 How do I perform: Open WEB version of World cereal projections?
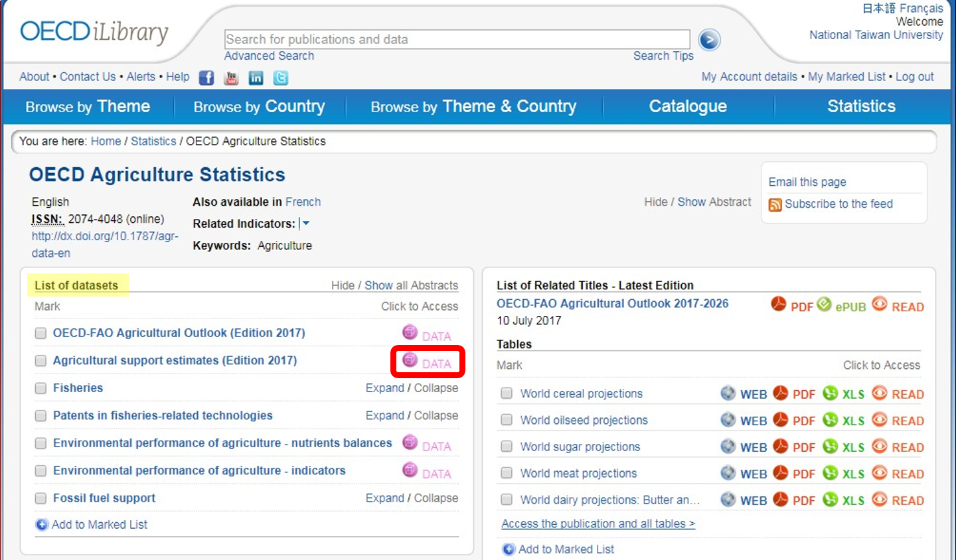[744, 393]
